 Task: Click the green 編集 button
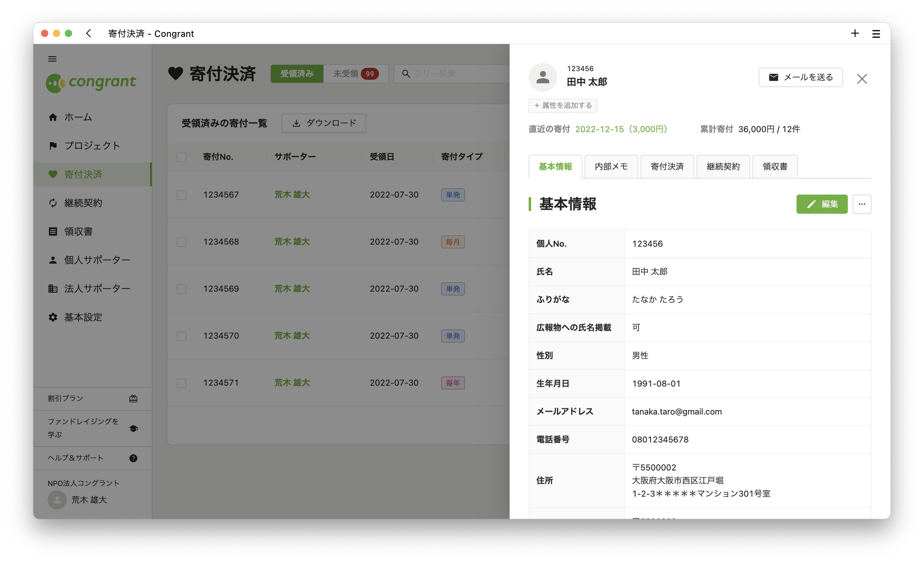(x=822, y=204)
